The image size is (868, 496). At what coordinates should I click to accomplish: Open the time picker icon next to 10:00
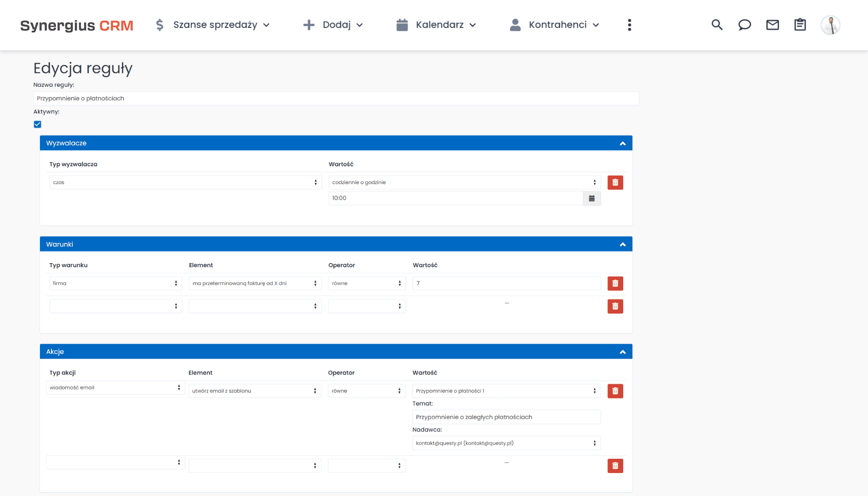coord(592,198)
